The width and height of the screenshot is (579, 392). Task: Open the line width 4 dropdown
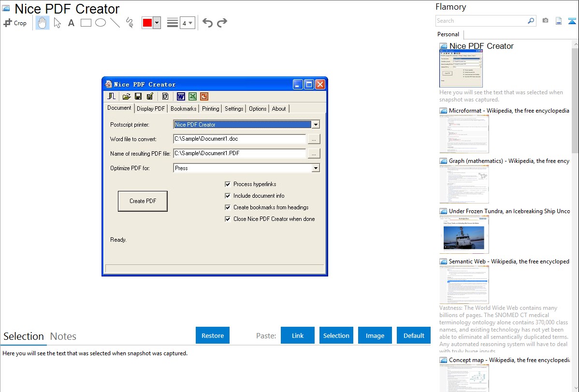tap(187, 23)
